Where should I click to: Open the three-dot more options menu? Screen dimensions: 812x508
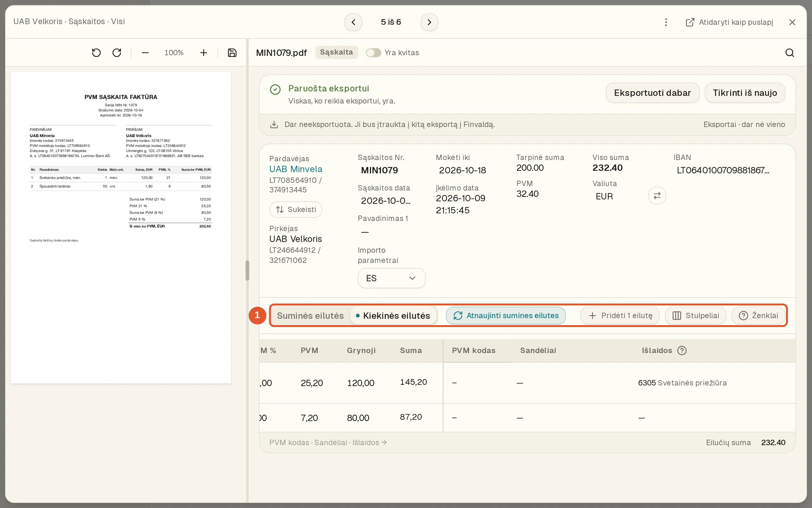point(666,22)
